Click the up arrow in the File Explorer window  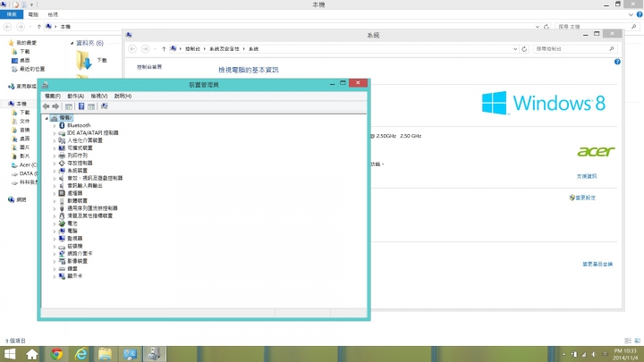39,27
